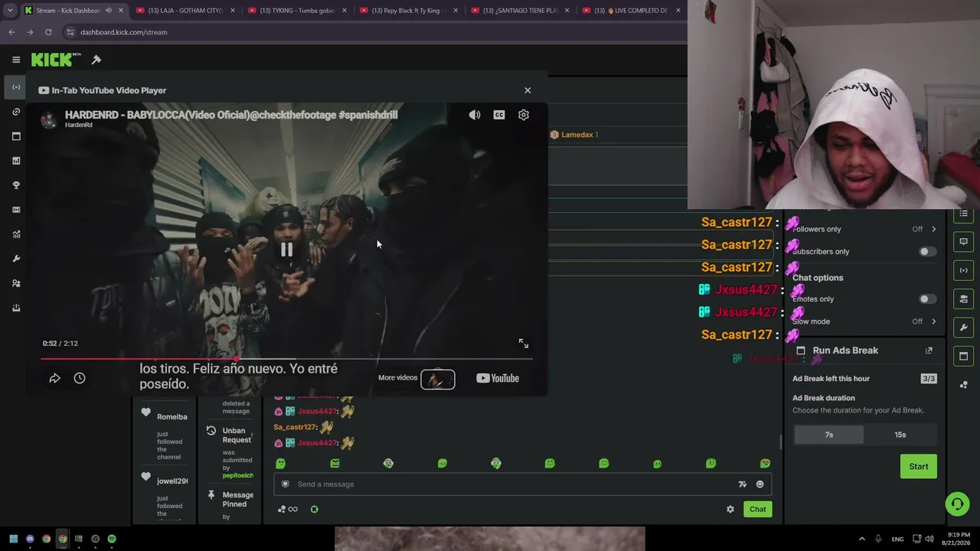This screenshot has height=551, width=980.
Task: Click the camera widget icon in right rail
Action: click(964, 298)
